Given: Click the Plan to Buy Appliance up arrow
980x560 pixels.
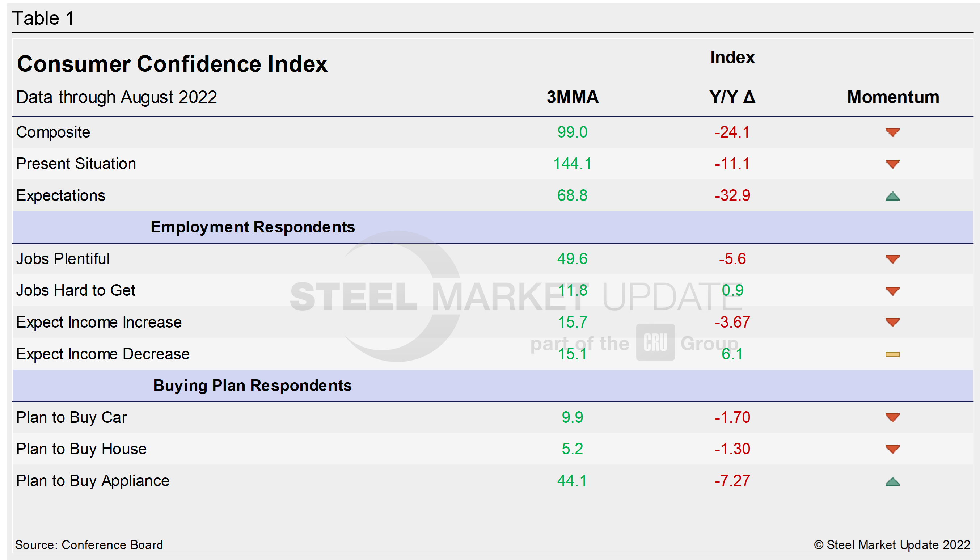Looking at the screenshot, I should (892, 481).
